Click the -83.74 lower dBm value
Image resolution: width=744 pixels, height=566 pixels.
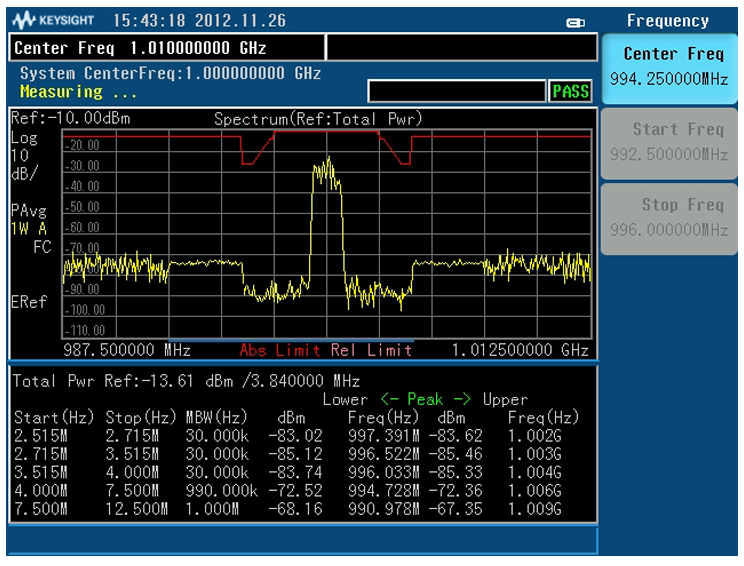point(295,472)
